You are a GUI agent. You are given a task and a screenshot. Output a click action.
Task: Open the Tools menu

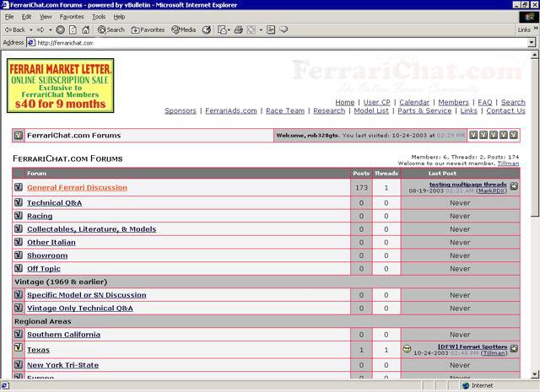pos(99,17)
